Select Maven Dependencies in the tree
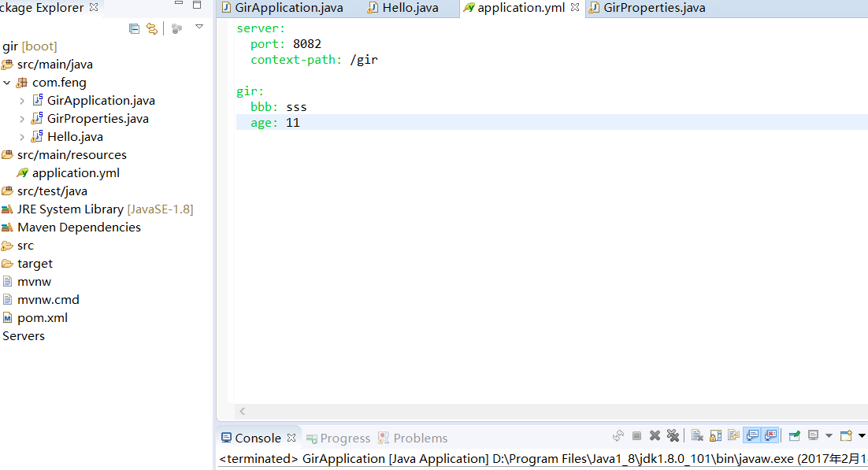Viewport: 868px width, 470px height. pyautogui.click(x=80, y=228)
